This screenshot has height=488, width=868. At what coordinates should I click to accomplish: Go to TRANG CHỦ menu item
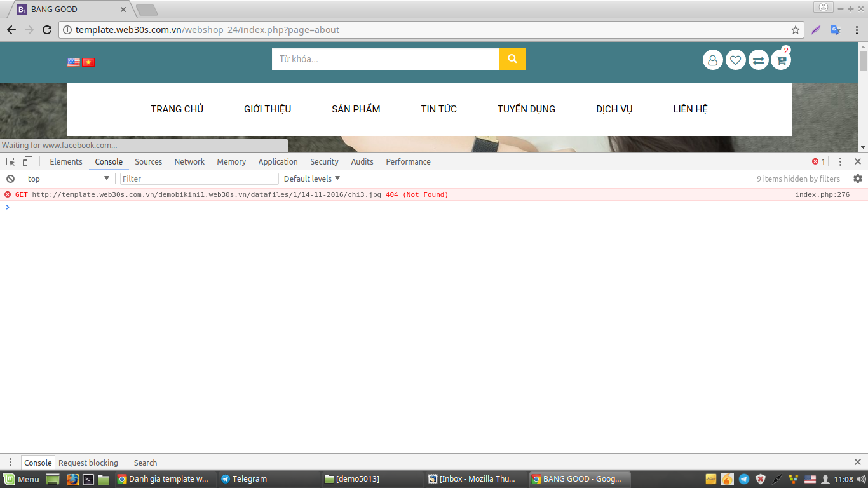[177, 109]
